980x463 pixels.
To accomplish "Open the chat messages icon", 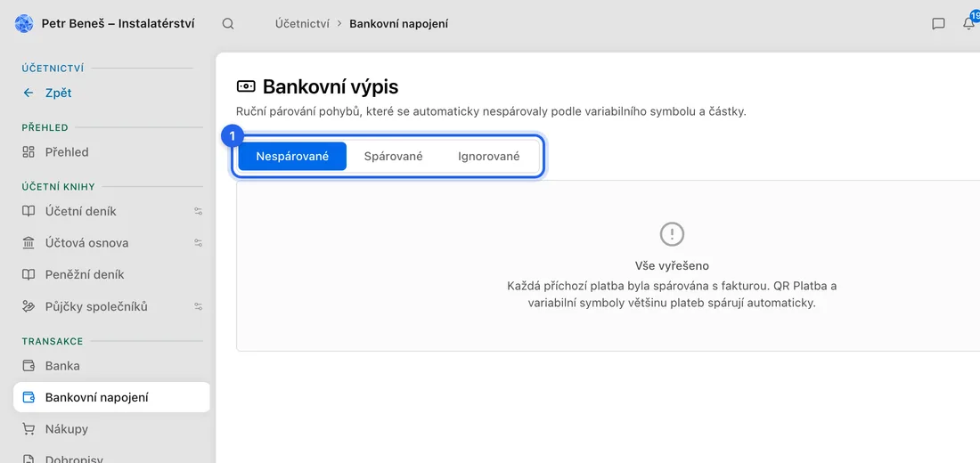I will click(938, 24).
